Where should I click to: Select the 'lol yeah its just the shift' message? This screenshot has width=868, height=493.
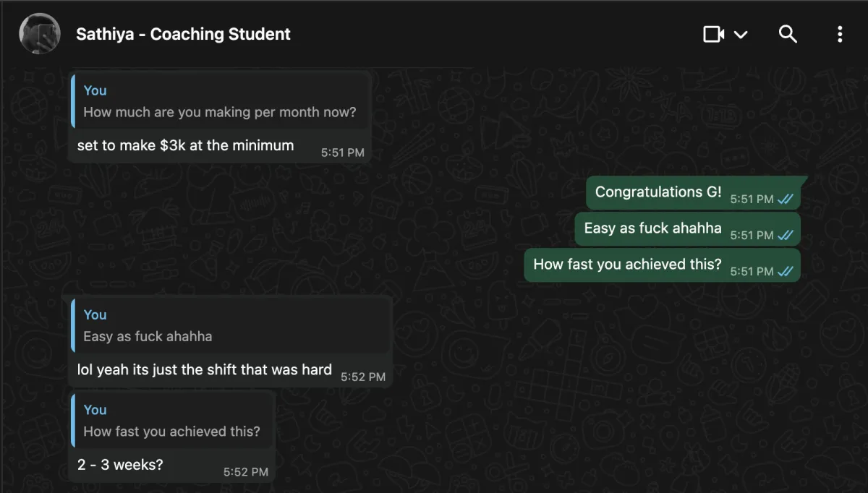[204, 370]
